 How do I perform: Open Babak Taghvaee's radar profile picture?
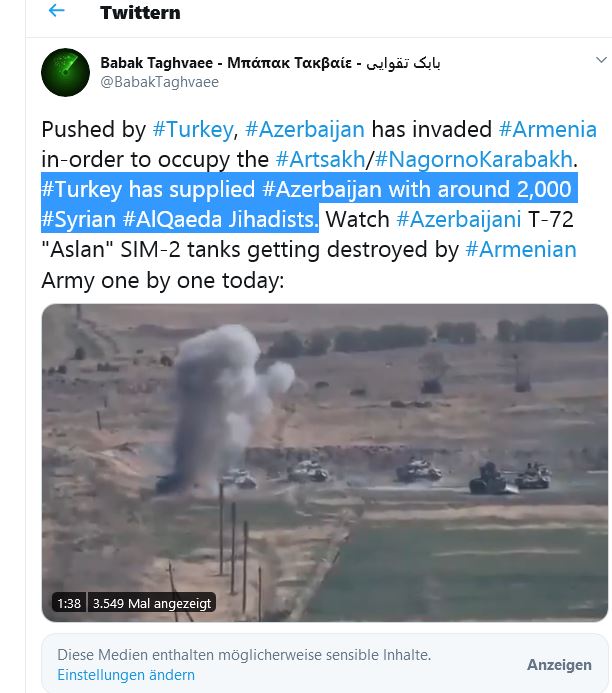[65, 72]
